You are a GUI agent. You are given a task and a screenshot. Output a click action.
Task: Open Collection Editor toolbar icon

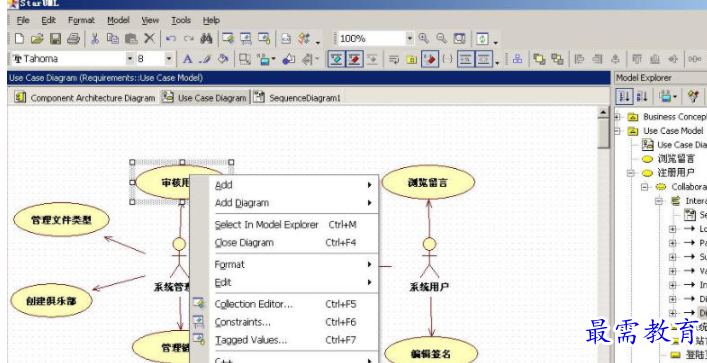pos(228,39)
